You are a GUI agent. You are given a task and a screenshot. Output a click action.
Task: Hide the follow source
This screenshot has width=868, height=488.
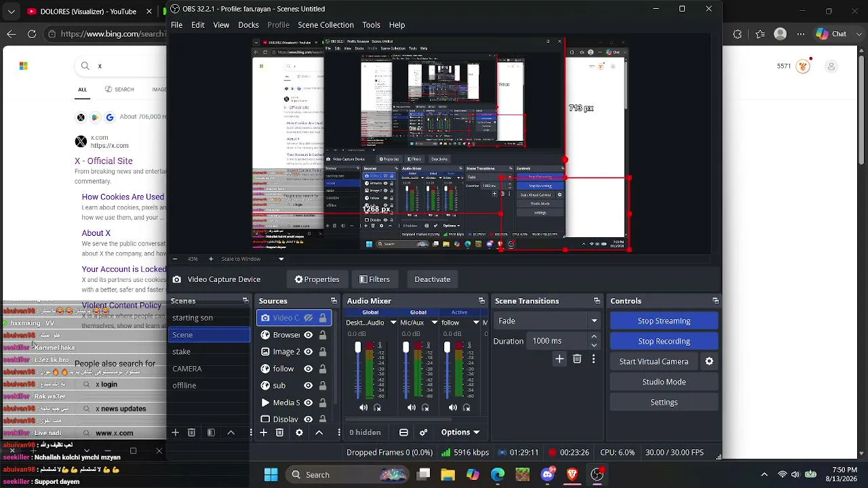(309, 369)
